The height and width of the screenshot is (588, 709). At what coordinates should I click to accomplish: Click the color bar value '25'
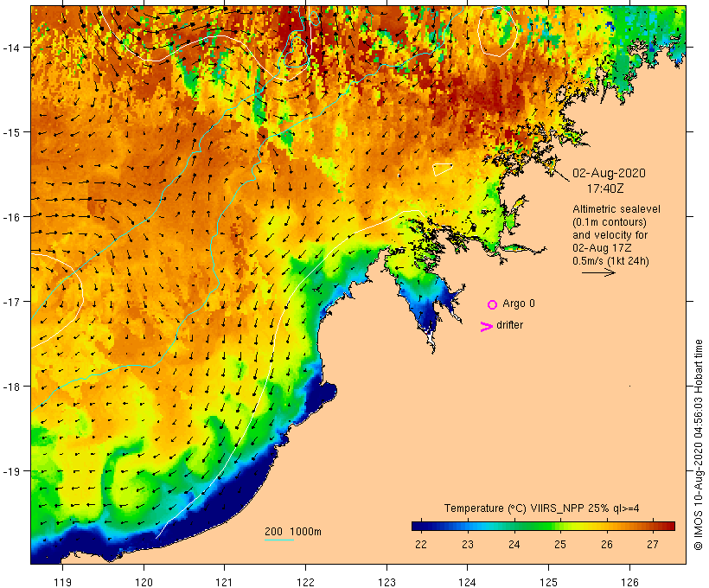[x=559, y=544]
